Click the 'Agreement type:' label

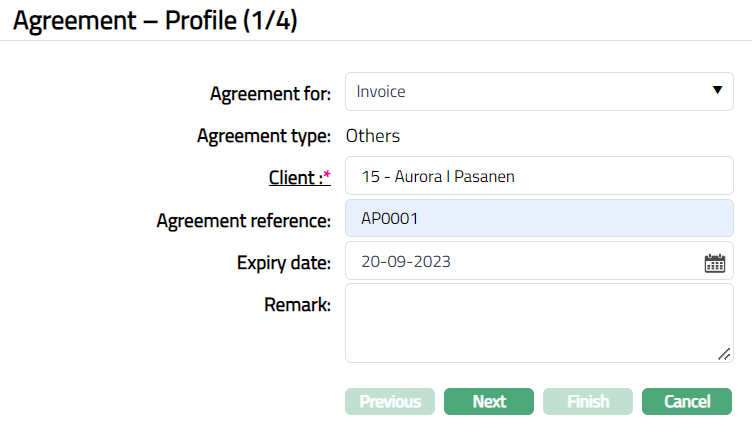264,136
